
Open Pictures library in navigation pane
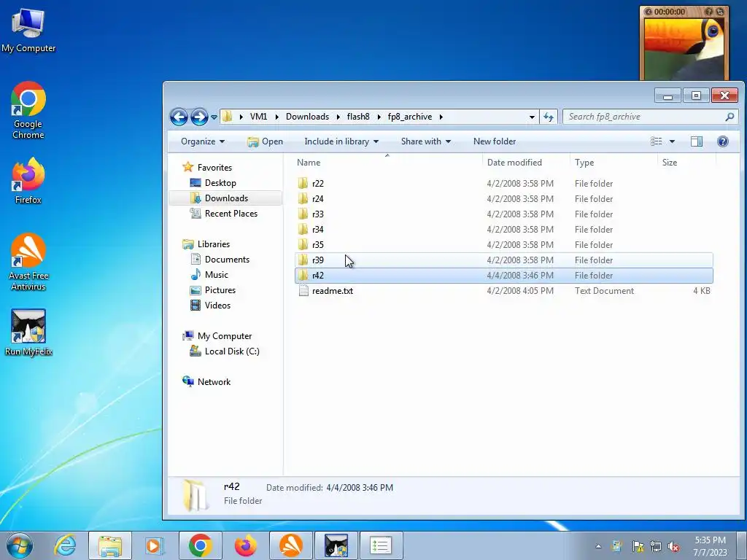(220, 290)
